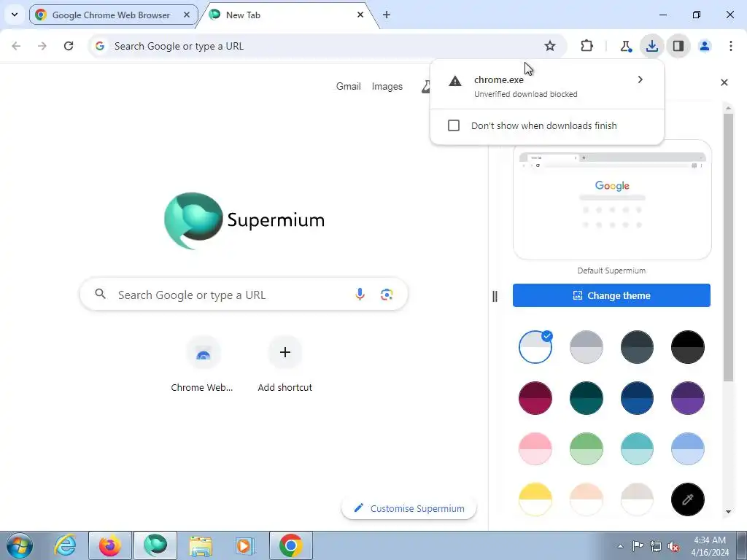747x560 pixels.
Task: Open Windows Media Player from taskbar
Action: click(x=245, y=545)
